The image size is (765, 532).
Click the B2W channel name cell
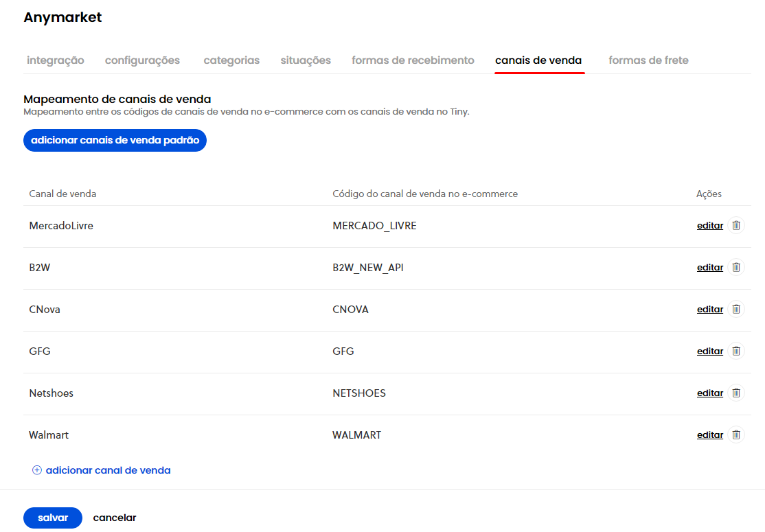tap(40, 268)
